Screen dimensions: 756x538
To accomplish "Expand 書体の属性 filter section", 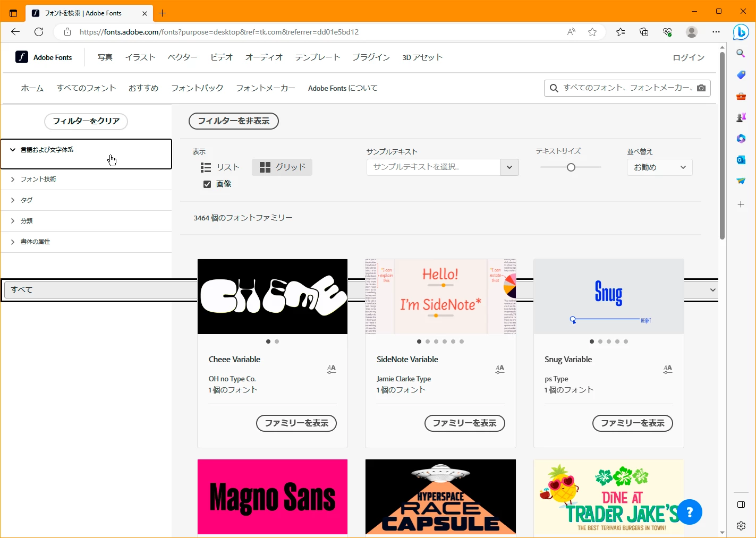I will [86, 242].
